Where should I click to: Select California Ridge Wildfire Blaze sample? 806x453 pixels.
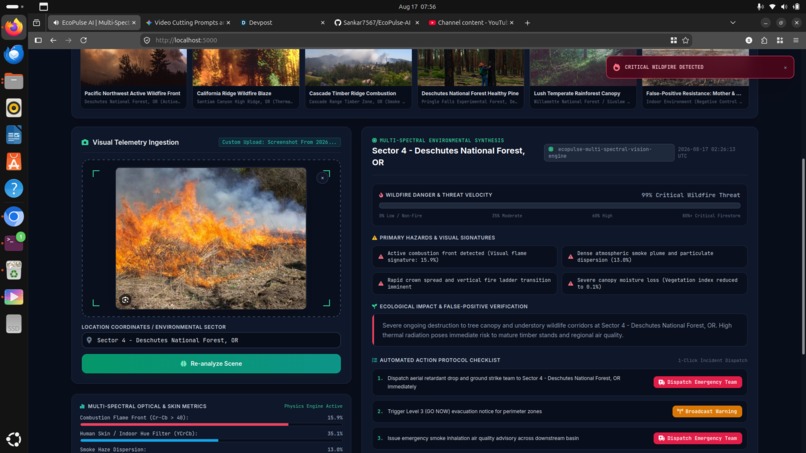(246, 77)
